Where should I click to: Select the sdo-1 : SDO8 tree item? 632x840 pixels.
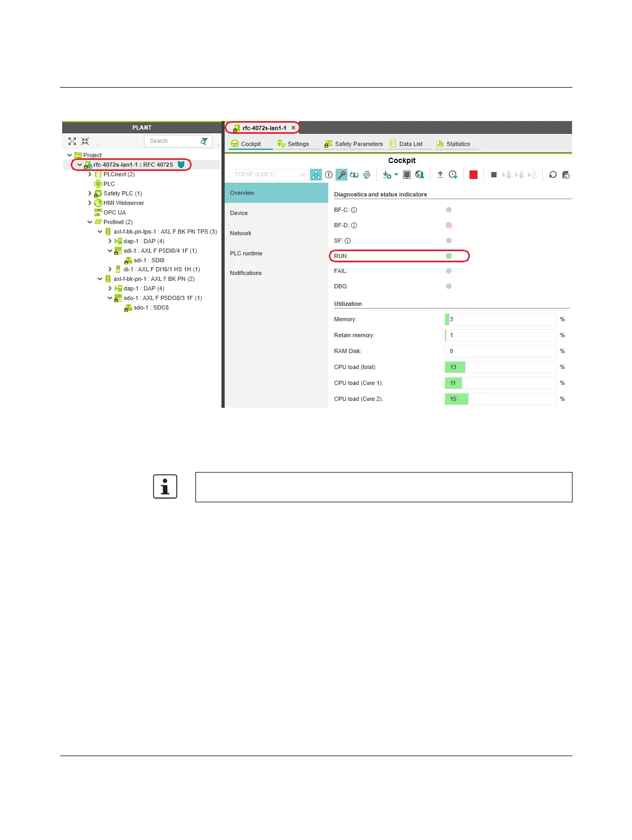147,307
